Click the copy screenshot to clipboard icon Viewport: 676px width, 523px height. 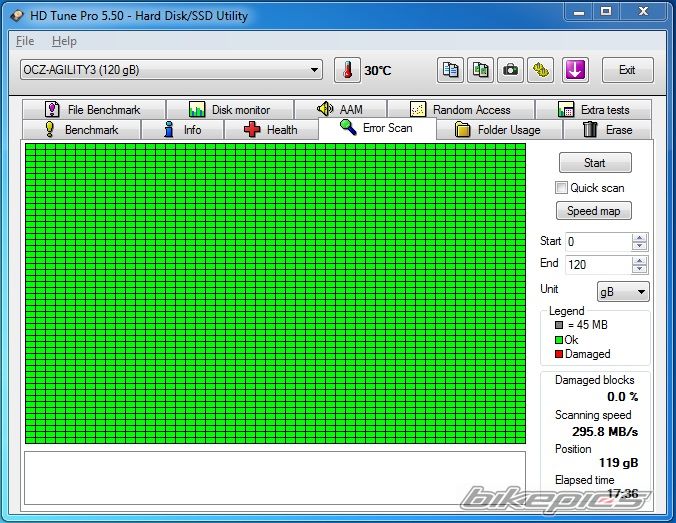pyautogui.click(x=481, y=70)
